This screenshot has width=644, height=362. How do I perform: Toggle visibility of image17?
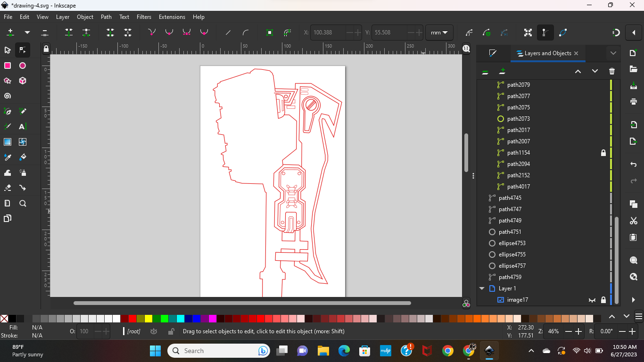pos(592,300)
